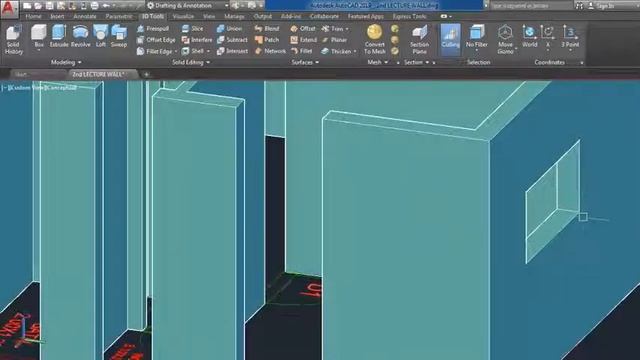640x360 pixels.
Task: Click the 3 Point UCS tool
Action: tap(570, 37)
